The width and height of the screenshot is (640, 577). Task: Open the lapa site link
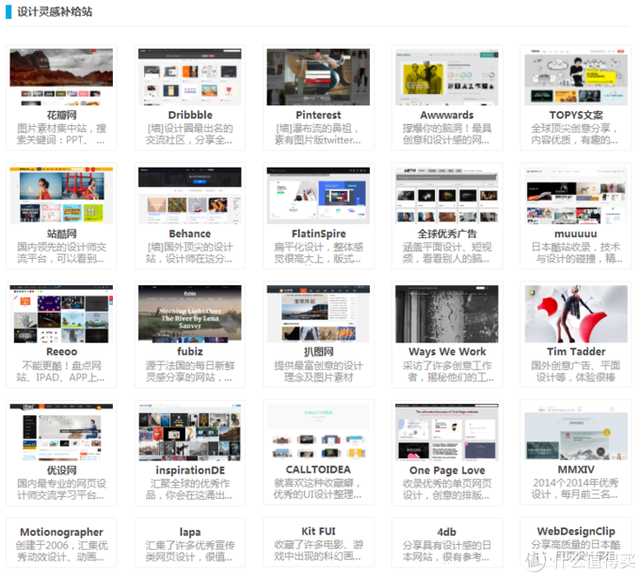point(190,532)
